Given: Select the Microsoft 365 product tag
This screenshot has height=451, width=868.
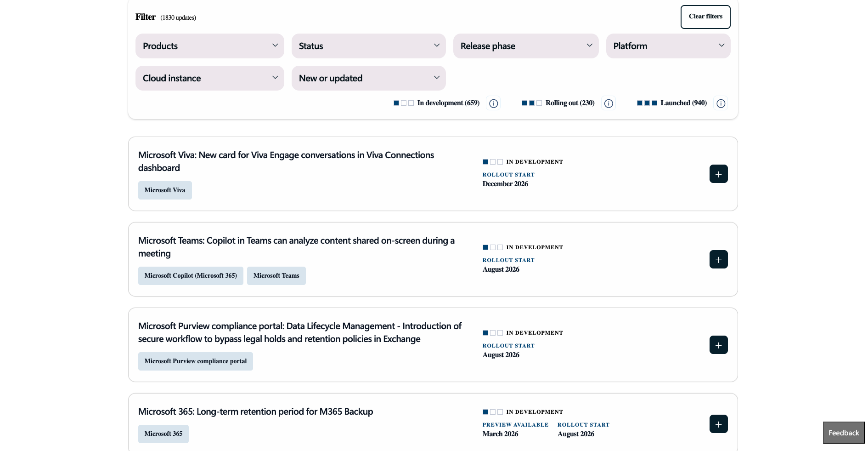Looking at the screenshot, I should pos(163,434).
